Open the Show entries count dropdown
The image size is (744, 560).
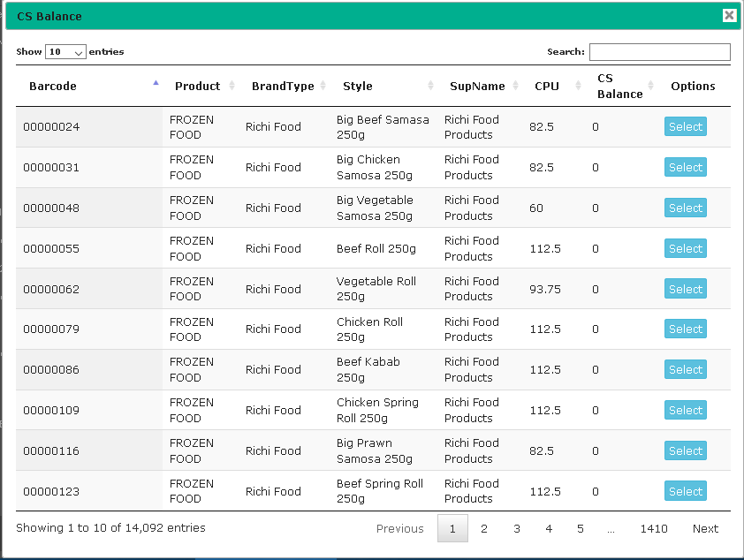(x=65, y=52)
